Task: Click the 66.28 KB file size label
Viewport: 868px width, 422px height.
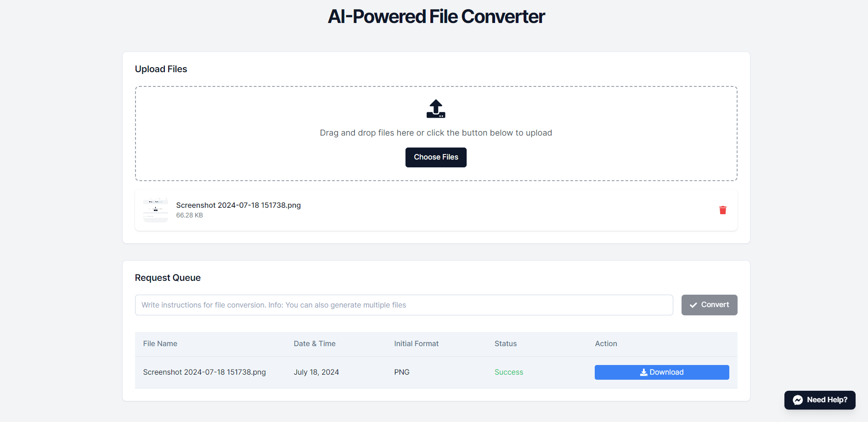Action: [189, 216]
